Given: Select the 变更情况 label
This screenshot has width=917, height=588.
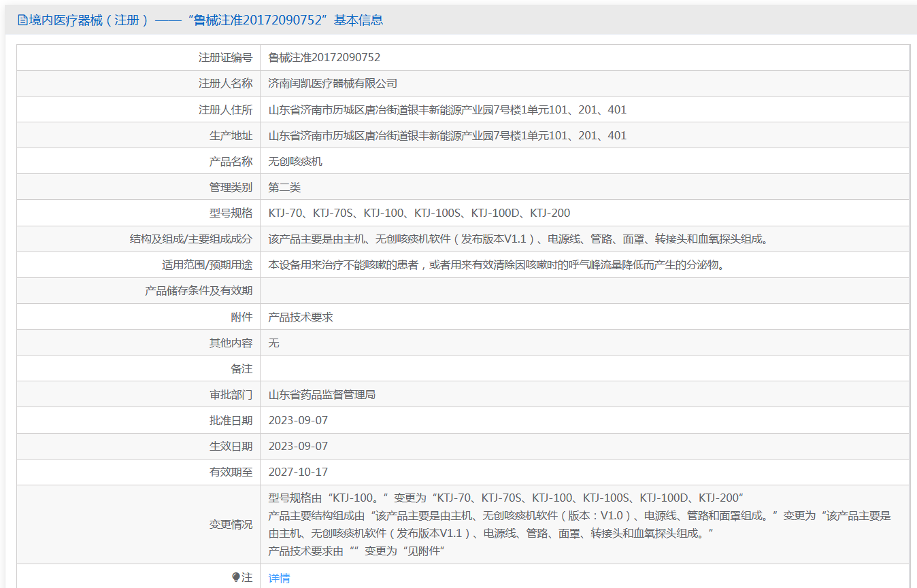Looking at the screenshot, I should click(231, 524).
